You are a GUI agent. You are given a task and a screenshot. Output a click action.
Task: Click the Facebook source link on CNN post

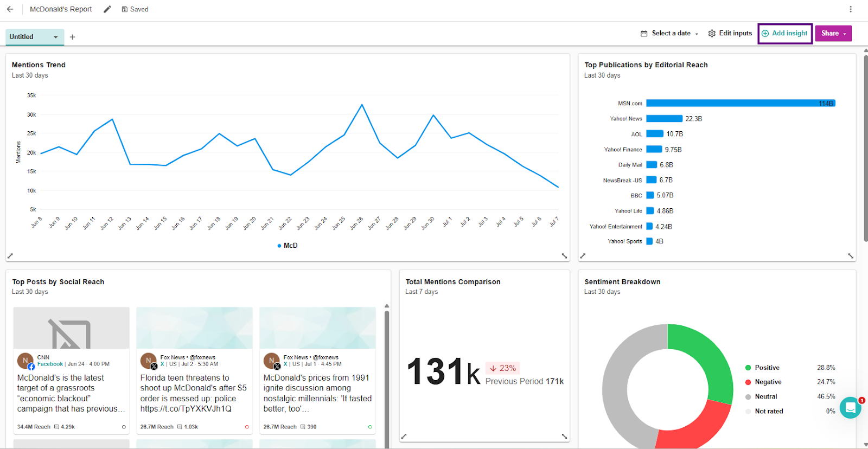coord(50,364)
